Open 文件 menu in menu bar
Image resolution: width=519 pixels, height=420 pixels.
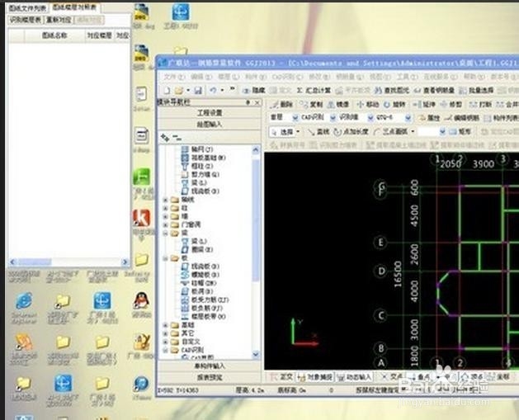coord(174,77)
